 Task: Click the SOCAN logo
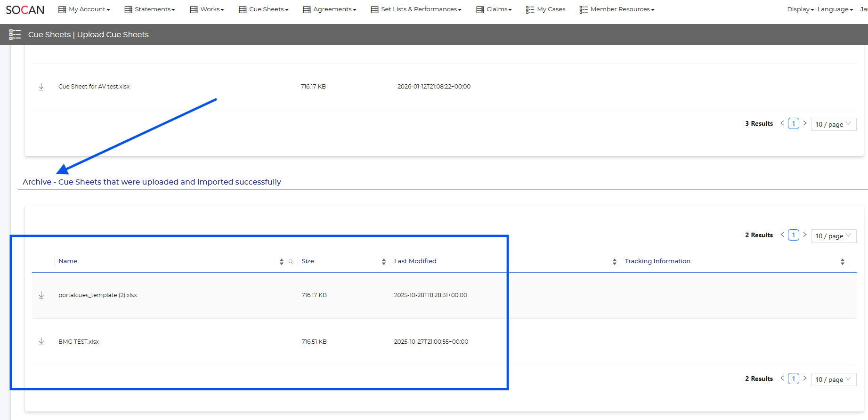pyautogui.click(x=25, y=10)
